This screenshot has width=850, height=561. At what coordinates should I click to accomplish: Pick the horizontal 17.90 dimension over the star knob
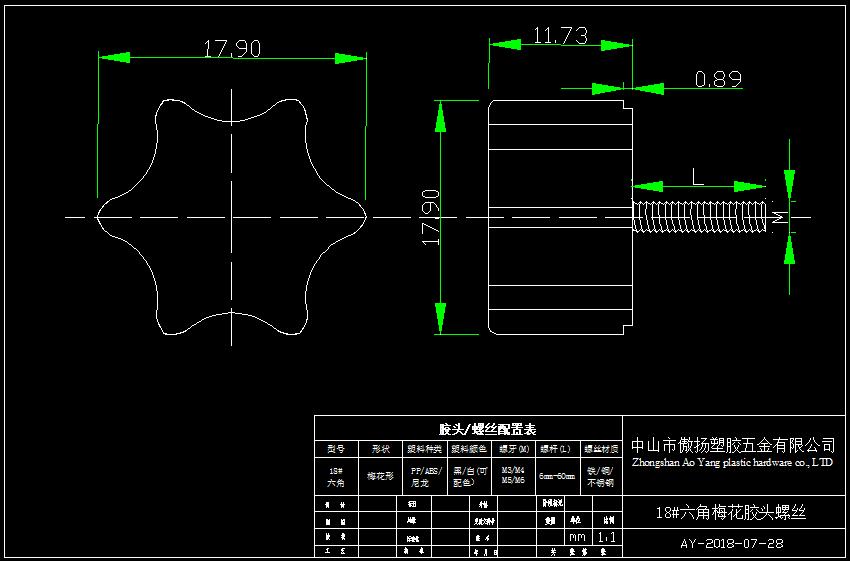[x=232, y=49]
